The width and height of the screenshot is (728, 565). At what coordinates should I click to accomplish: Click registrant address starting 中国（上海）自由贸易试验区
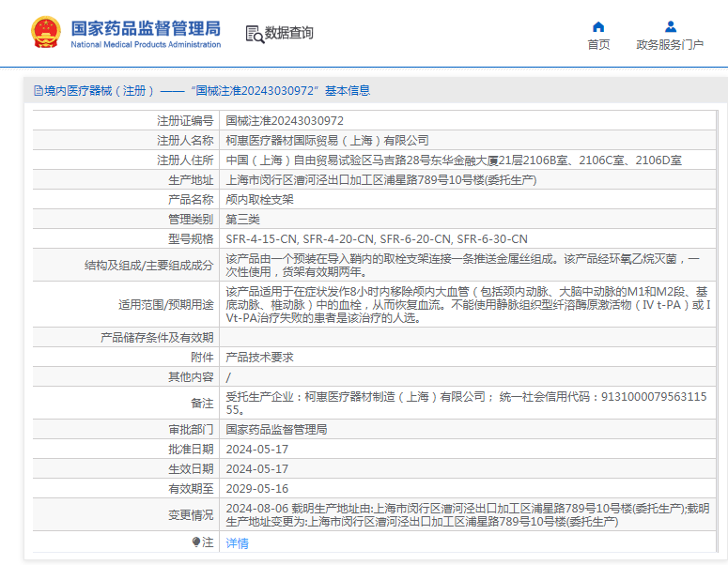pos(454,160)
